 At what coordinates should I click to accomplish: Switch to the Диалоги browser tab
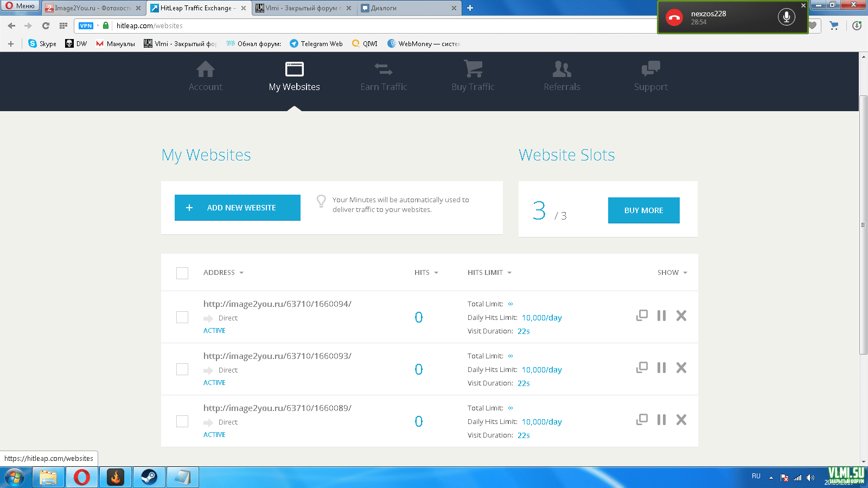pos(407,8)
